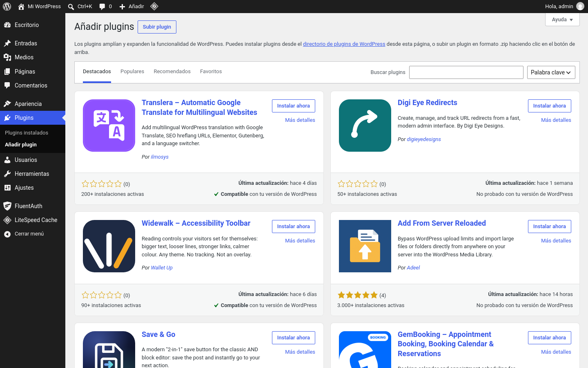Open the Translera plugin title link
The height and width of the screenshot is (368, 588).
(199, 108)
